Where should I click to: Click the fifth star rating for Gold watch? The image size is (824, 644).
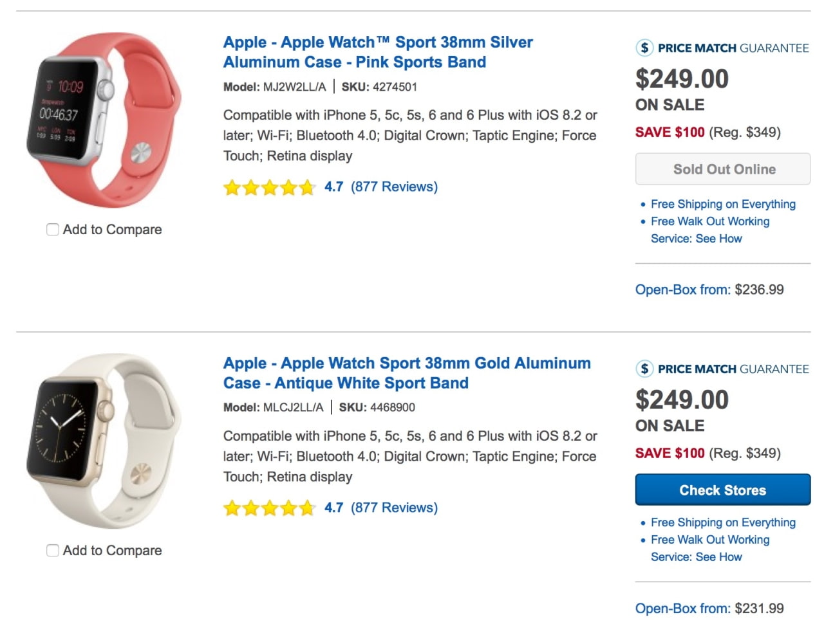coord(308,508)
